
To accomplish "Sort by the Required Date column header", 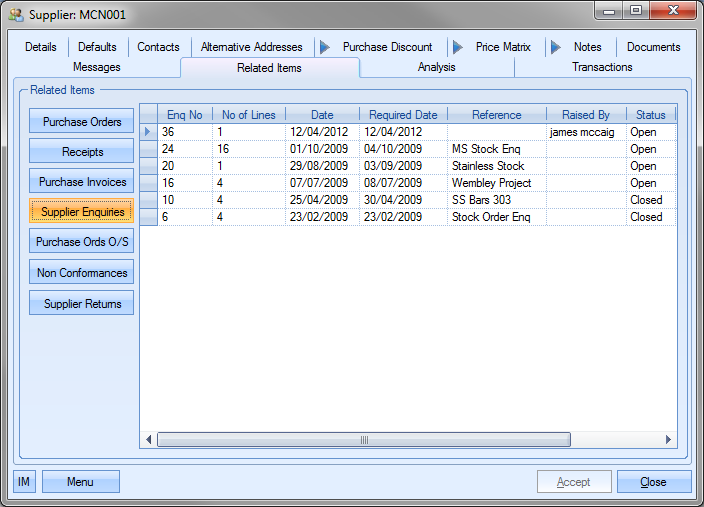I will point(403,115).
